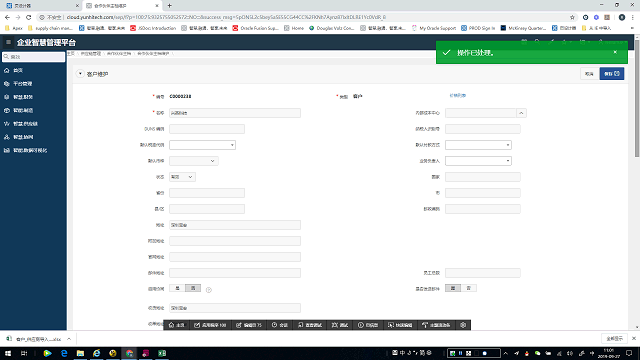Viewport: 640px width, 360px height.
Task: Go back in browser history
Action: tap(7, 17)
